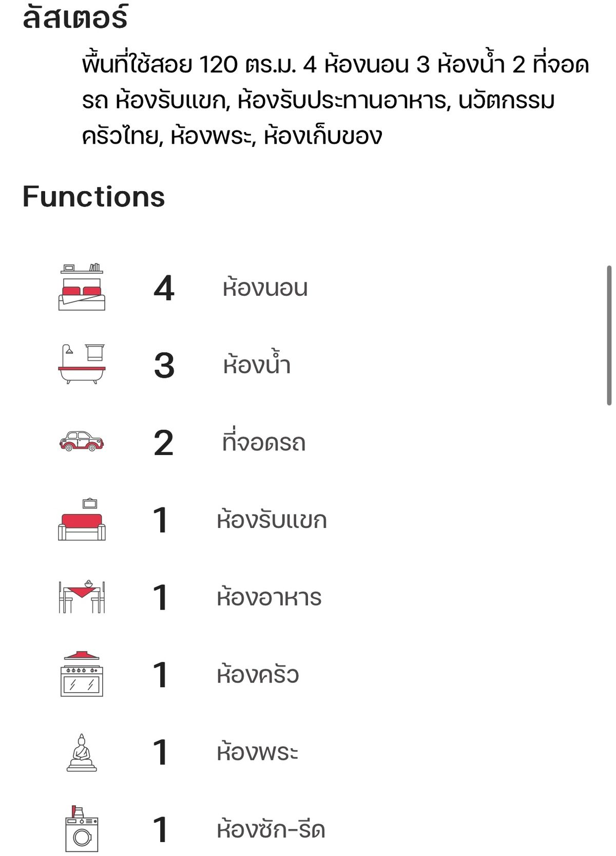Click the page's vertical scrollbar

609,335
